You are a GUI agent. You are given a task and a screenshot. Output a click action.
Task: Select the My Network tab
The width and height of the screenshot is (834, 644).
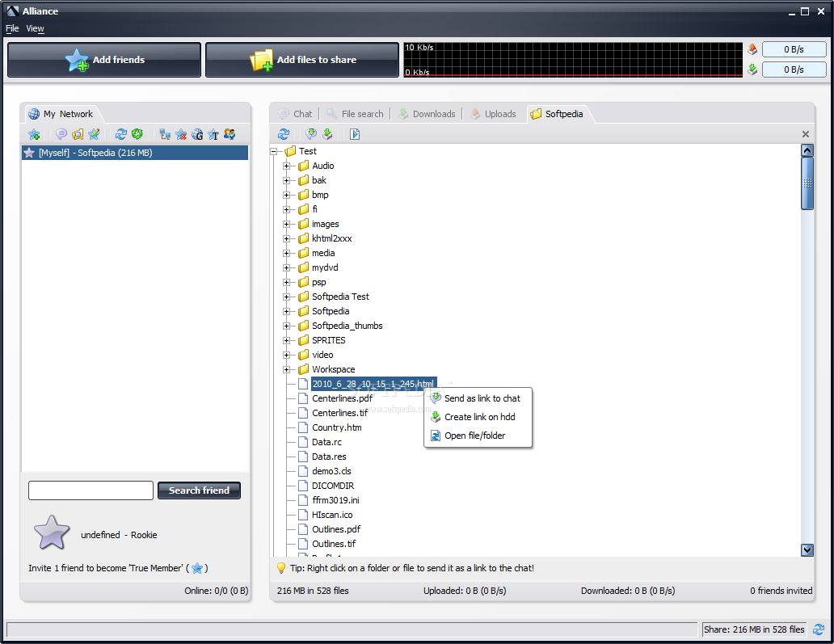(x=61, y=114)
